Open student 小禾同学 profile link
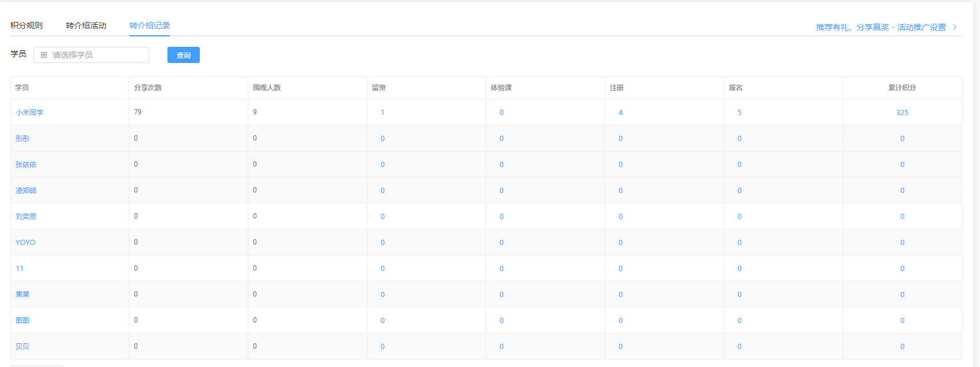 (x=29, y=113)
